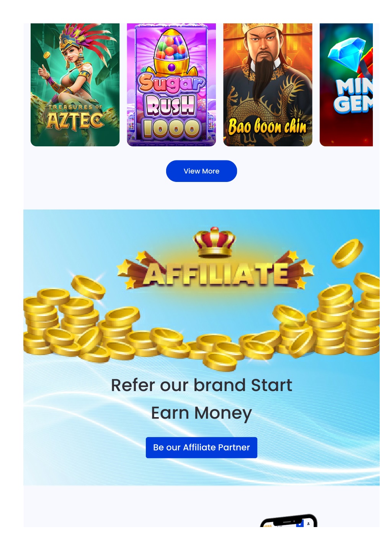Click the Be our Affiliate Partner button

coord(201,447)
